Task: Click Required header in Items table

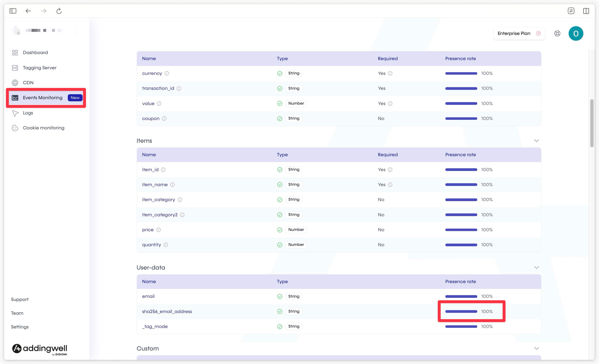Action: 387,155
